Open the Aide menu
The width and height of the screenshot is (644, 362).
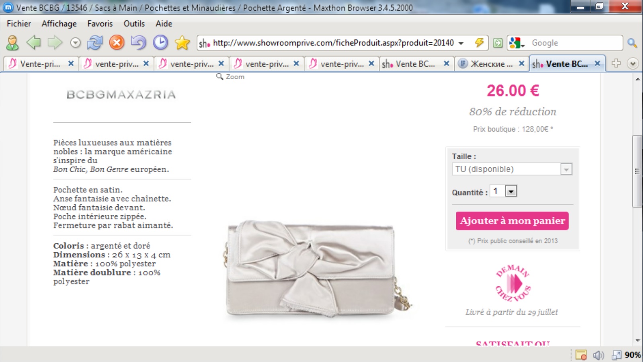point(164,24)
